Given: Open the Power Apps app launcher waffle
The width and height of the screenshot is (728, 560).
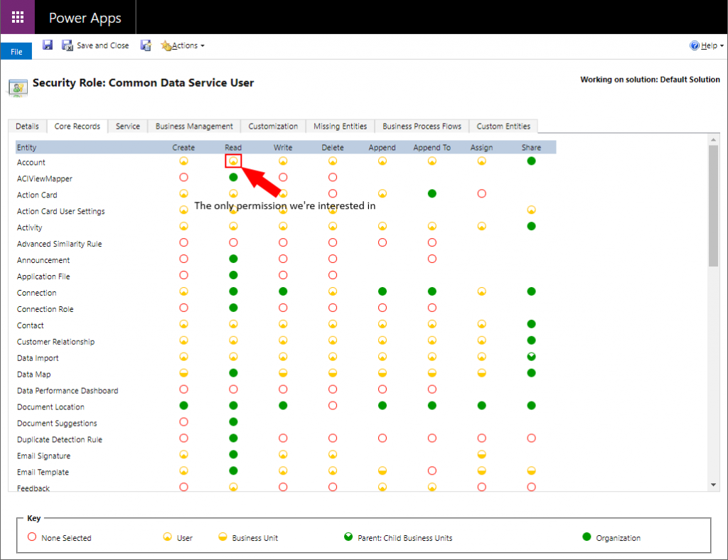Looking at the screenshot, I should pyautogui.click(x=17, y=17).
